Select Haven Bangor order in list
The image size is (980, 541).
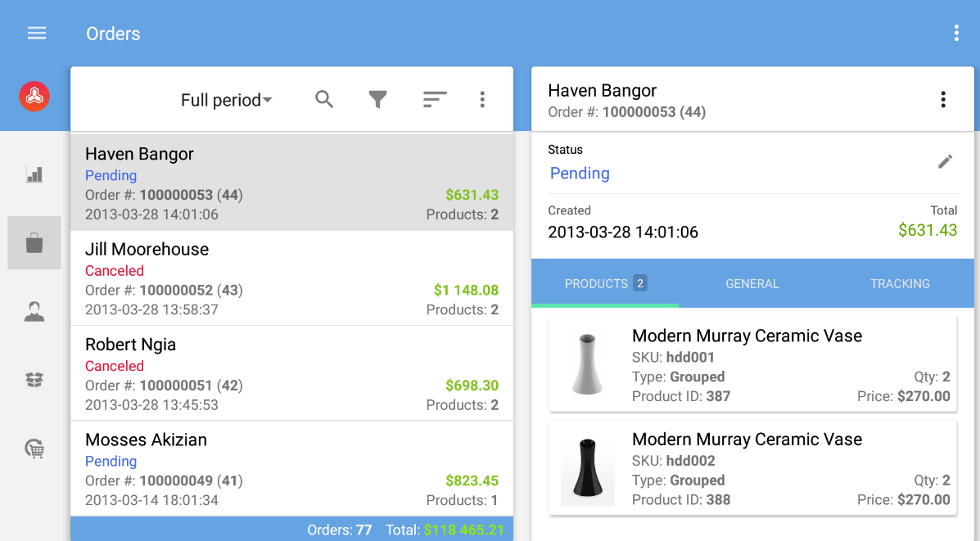(x=292, y=183)
